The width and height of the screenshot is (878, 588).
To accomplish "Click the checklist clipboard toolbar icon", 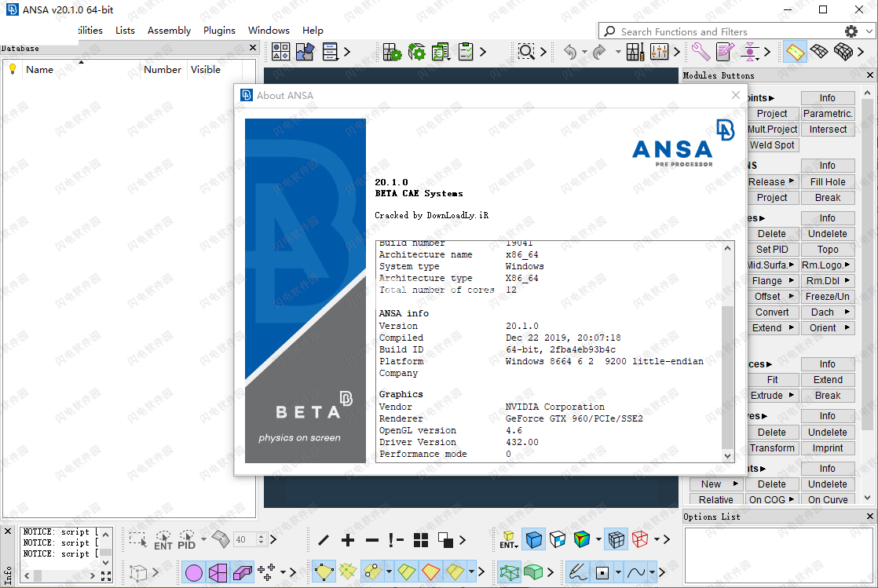I will pos(466,52).
